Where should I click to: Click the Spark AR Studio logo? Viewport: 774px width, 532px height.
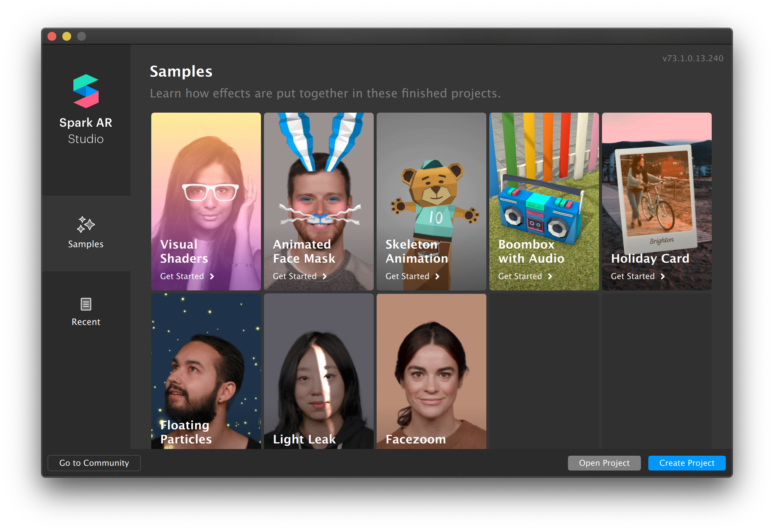point(86,91)
